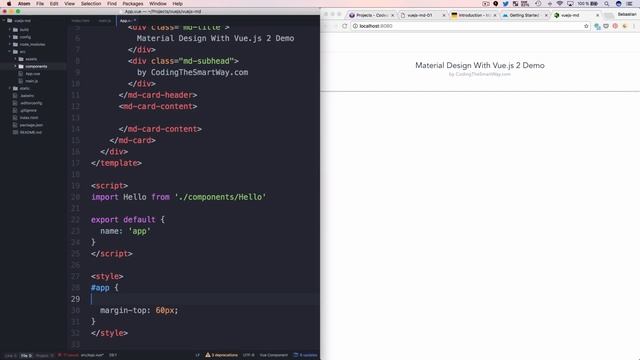Screen dimensions: 640x360
Task: Open the Help menu
Action: click(178, 4)
